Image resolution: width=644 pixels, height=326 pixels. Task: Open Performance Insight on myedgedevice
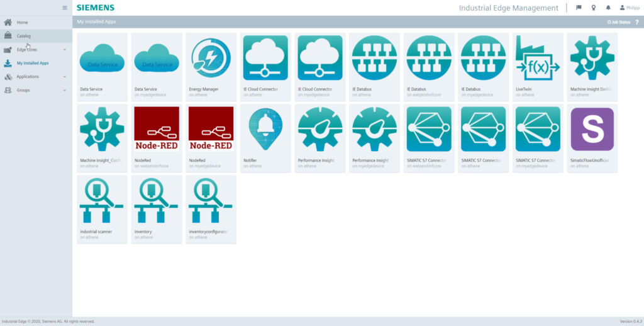[x=374, y=129]
